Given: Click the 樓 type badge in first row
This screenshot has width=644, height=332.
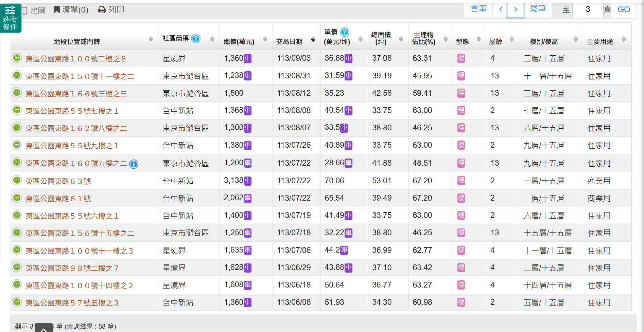Looking at the screenshot, I should 461,58.
